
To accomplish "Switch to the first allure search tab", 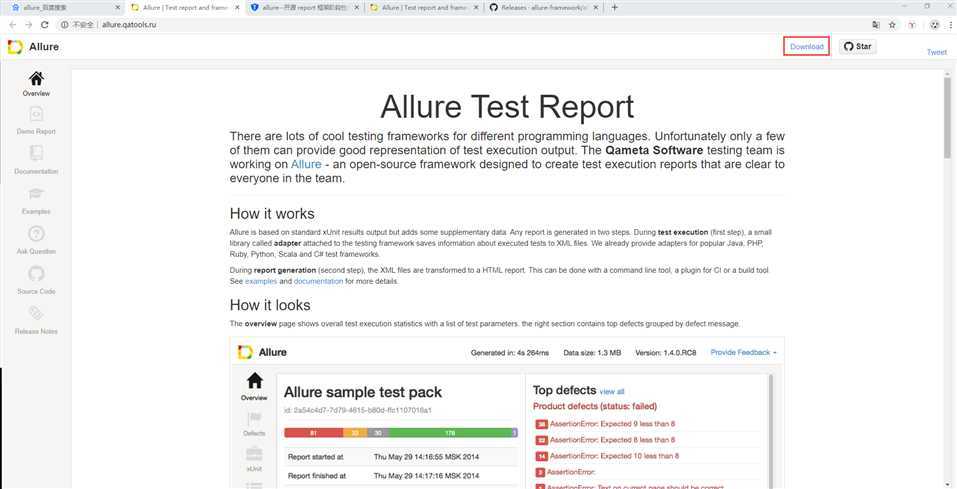I will pyautogui.click(x=64, y=7).
